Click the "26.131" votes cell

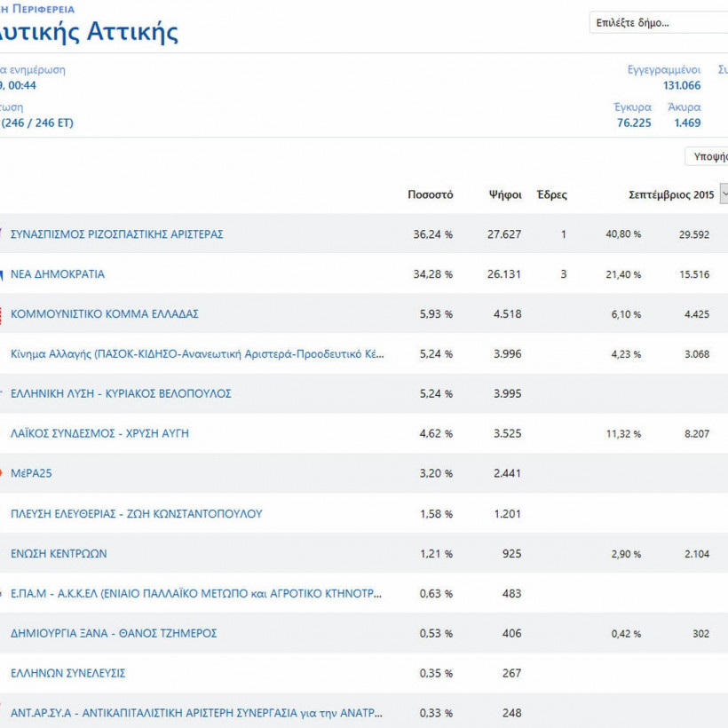click(503, 274)
